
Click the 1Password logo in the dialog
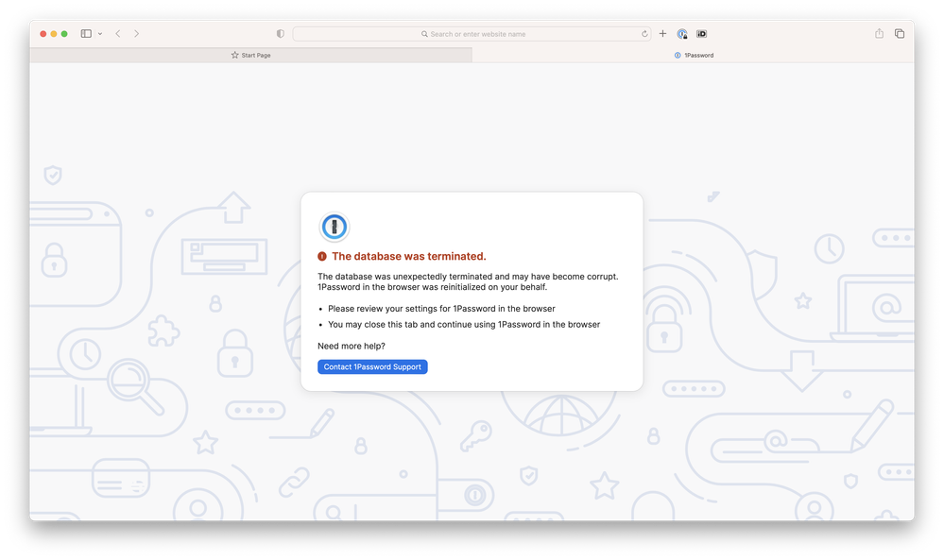(335, 228)
